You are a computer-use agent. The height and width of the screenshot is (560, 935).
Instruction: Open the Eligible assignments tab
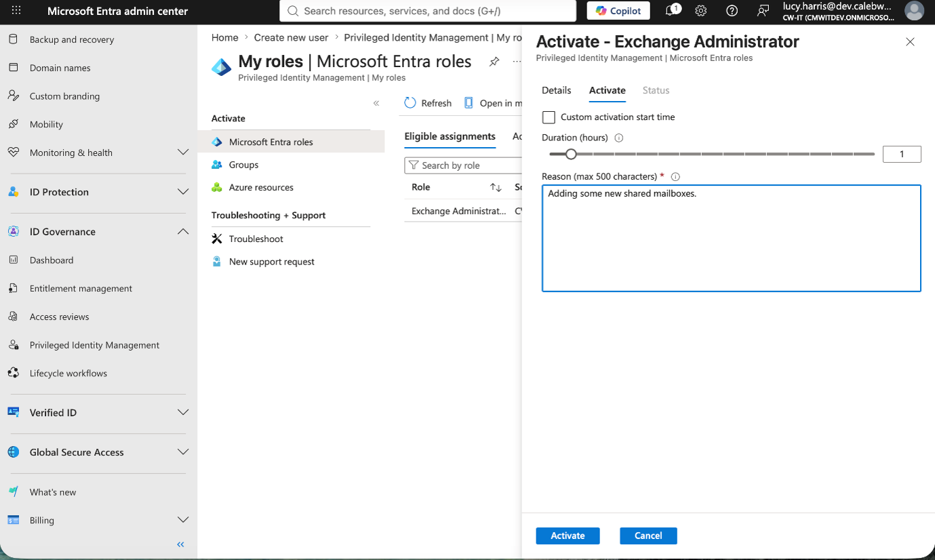(x=450, y=136)
